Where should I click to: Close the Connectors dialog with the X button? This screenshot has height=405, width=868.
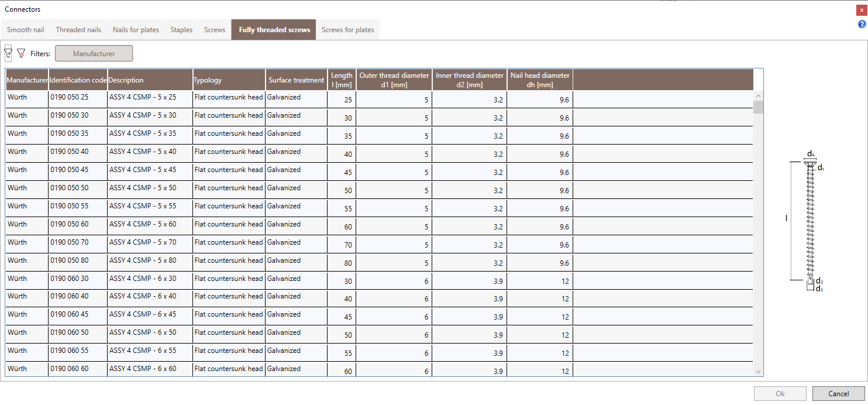click(862, 9)
